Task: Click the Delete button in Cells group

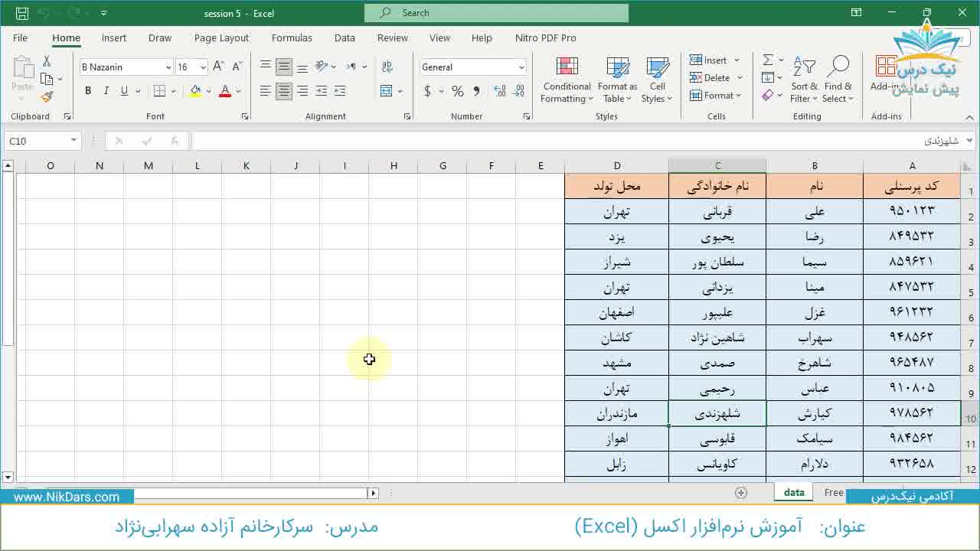Action: 715,77
